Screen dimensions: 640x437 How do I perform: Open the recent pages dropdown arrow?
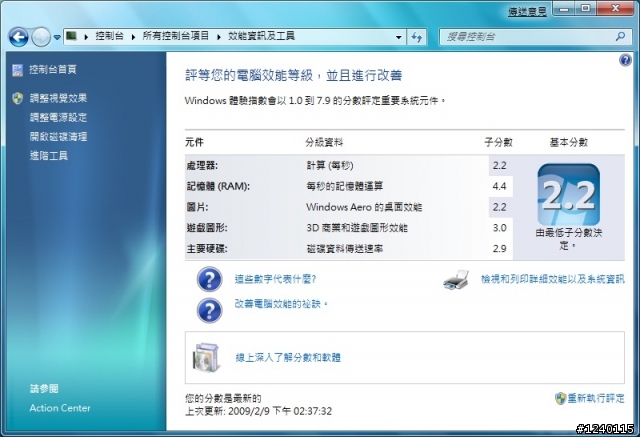click(57, 37)
